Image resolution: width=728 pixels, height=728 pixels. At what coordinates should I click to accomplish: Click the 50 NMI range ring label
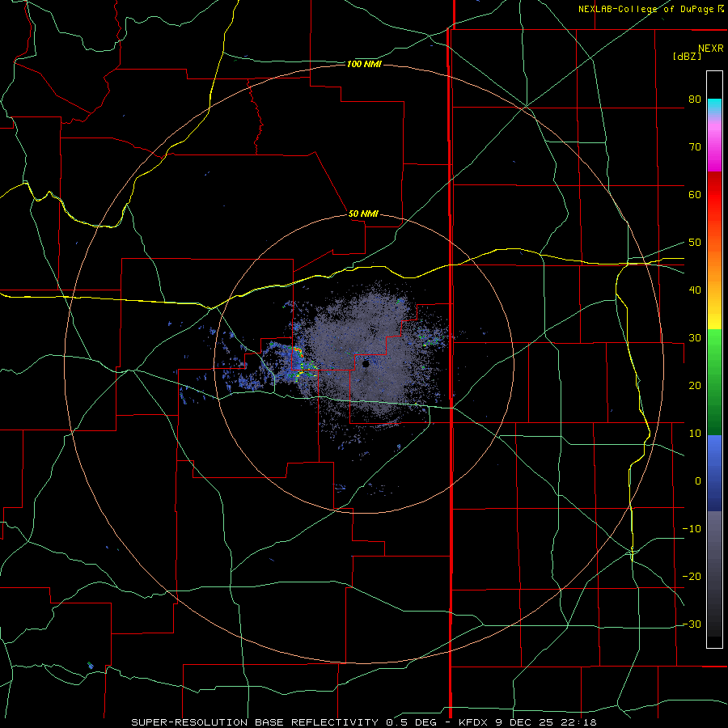pos(363,214)
